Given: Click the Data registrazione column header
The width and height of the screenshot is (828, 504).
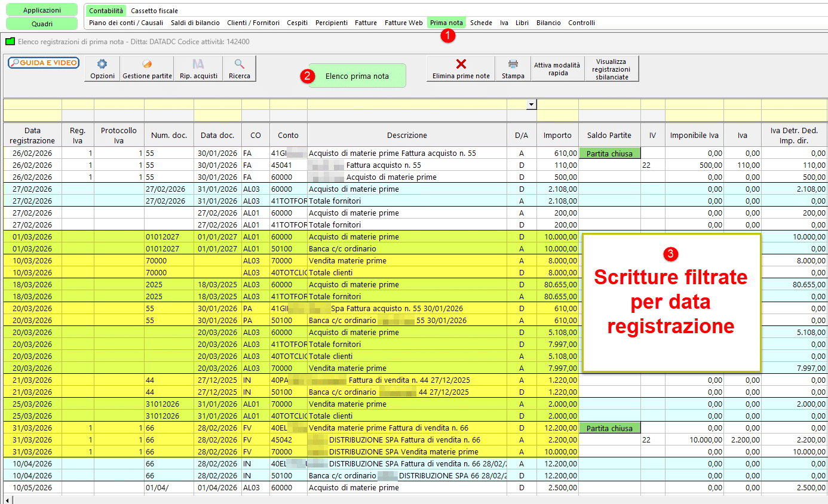Looking at the screenshot, I should pos(32,136).
